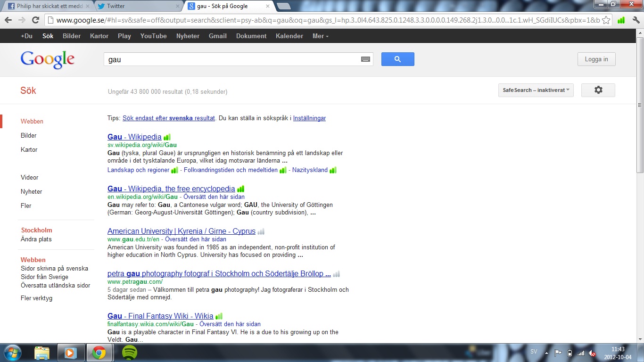This screenshot has width=644, height=362.
Task: Click Ändra plats under Stockholm
Action: pos(36,239)
